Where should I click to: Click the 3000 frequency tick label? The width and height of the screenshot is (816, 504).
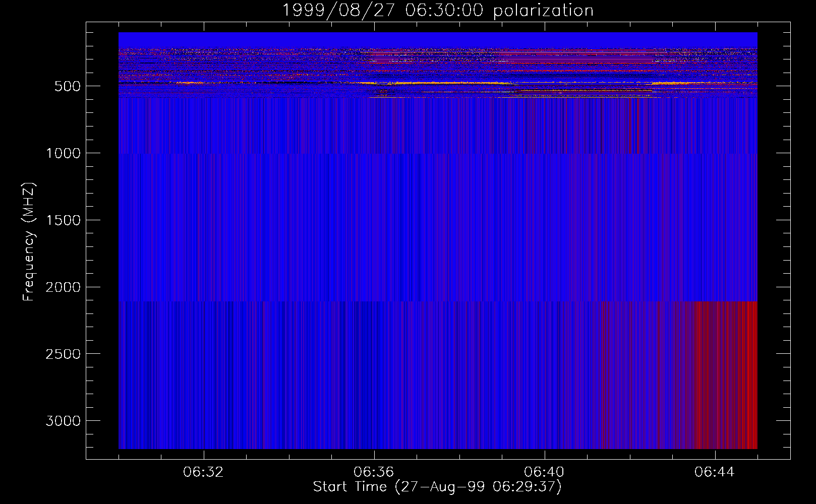pyautogui.click(x=63, y=421)
